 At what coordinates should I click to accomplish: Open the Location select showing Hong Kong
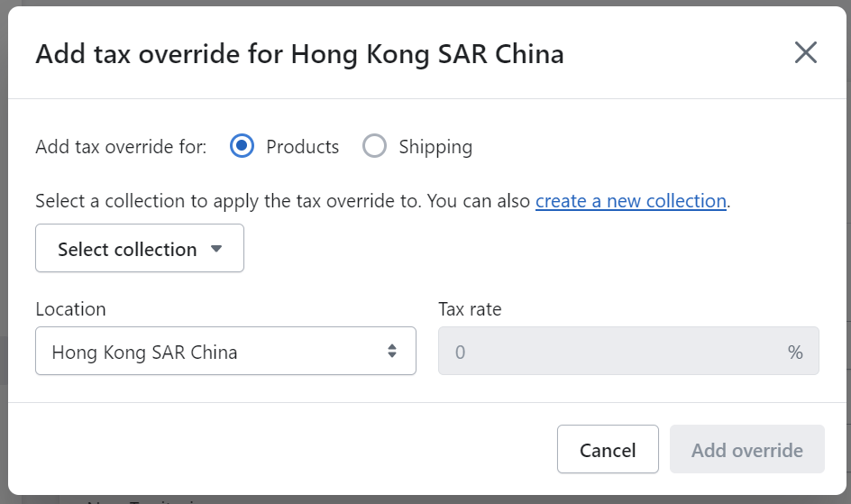(x=225, y=351)
